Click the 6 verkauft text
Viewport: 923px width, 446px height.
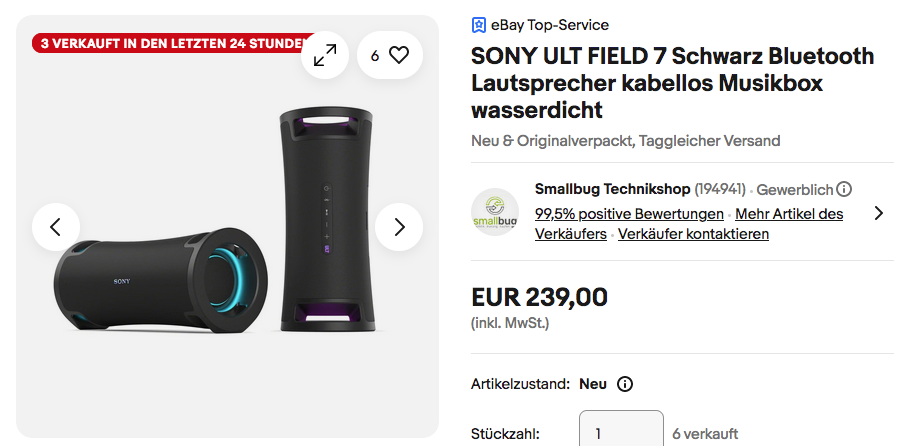click(x=706, y=433)
